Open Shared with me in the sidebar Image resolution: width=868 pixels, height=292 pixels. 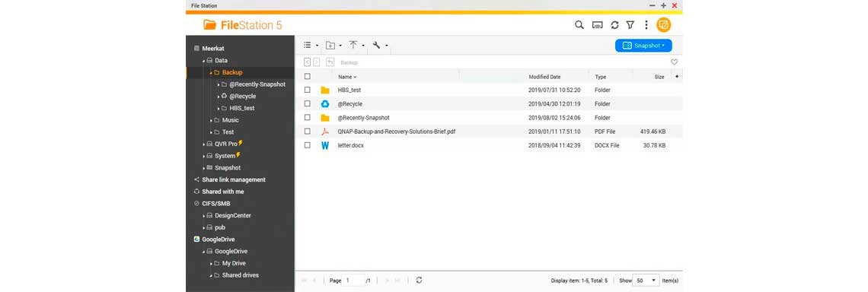coord(223,192)
